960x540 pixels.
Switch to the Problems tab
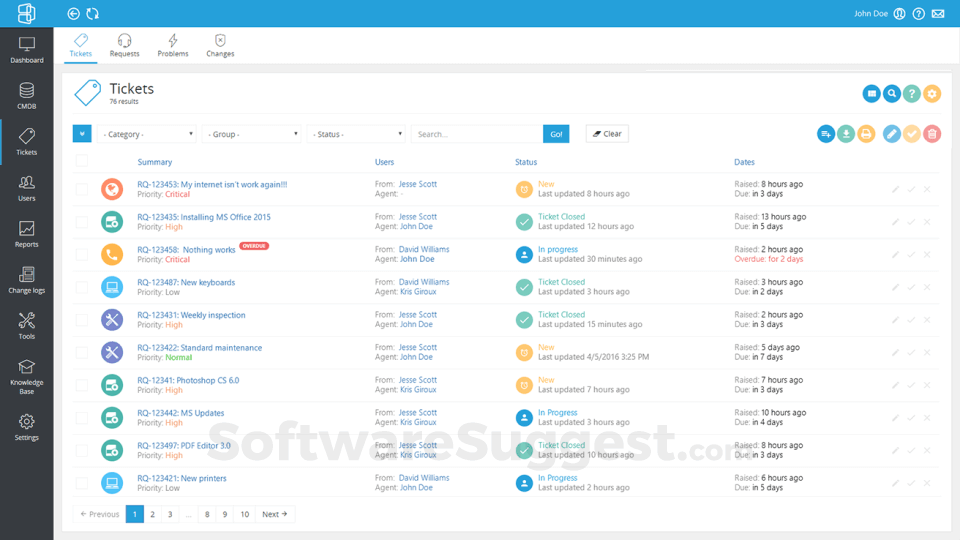tap(173, 46)
